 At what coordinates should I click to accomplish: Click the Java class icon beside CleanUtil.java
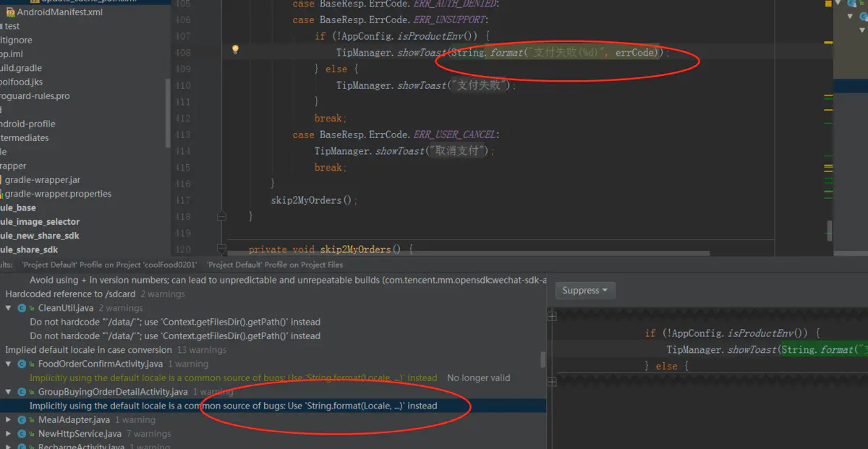point(22,308)
